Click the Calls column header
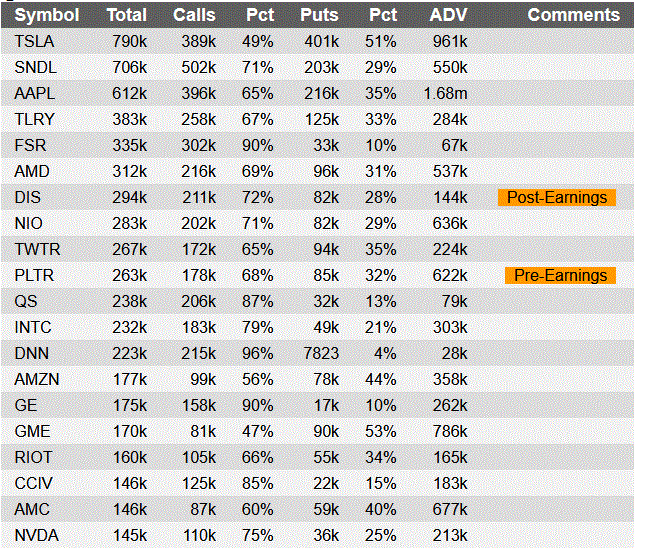 (193, 15)
